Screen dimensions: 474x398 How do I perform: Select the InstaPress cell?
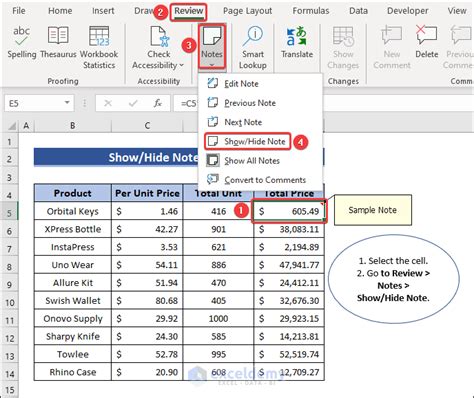(72, 247)
